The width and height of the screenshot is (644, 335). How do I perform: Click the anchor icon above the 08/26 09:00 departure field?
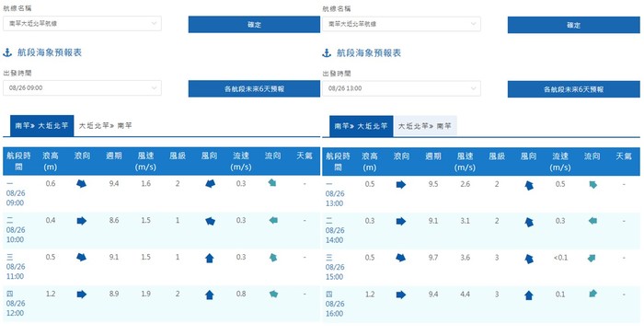7,52
